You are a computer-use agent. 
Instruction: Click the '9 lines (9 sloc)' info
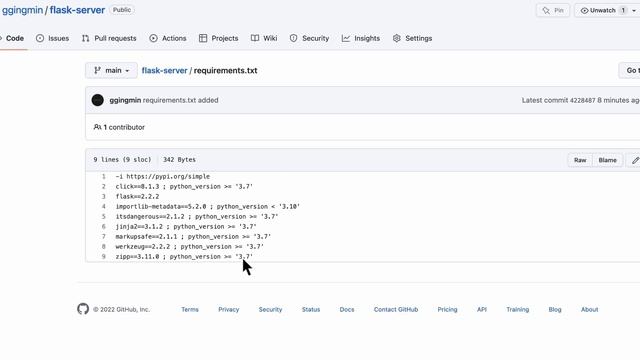tap(122, 160)
